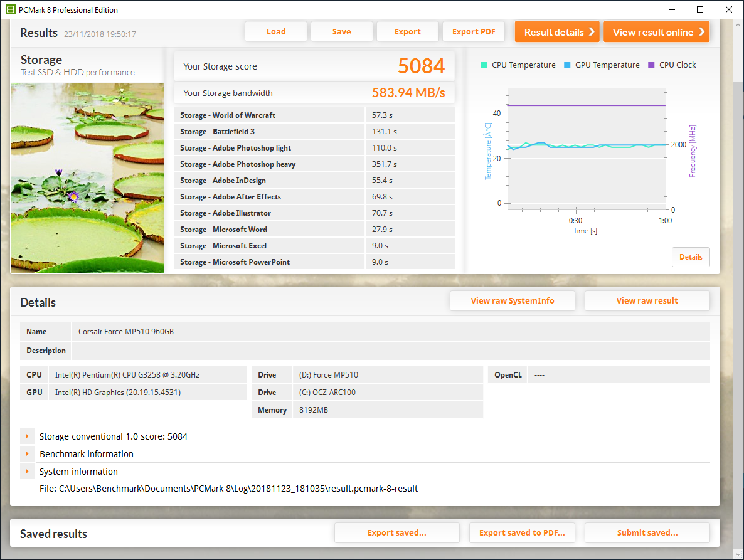Click the 351.7 s result value
Screen dimensions: 744x560
(x=385, y=164)
